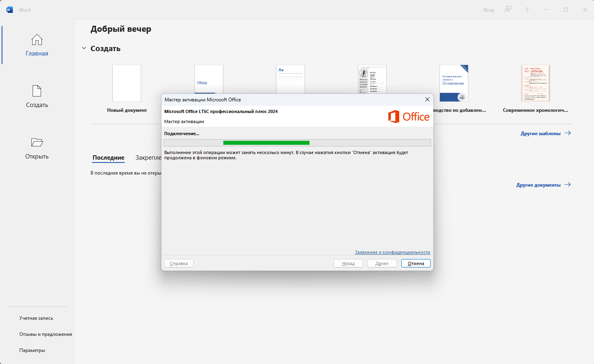Click the Справка button in activation dialog
The image size is (594, 364).
coord(179,263)
